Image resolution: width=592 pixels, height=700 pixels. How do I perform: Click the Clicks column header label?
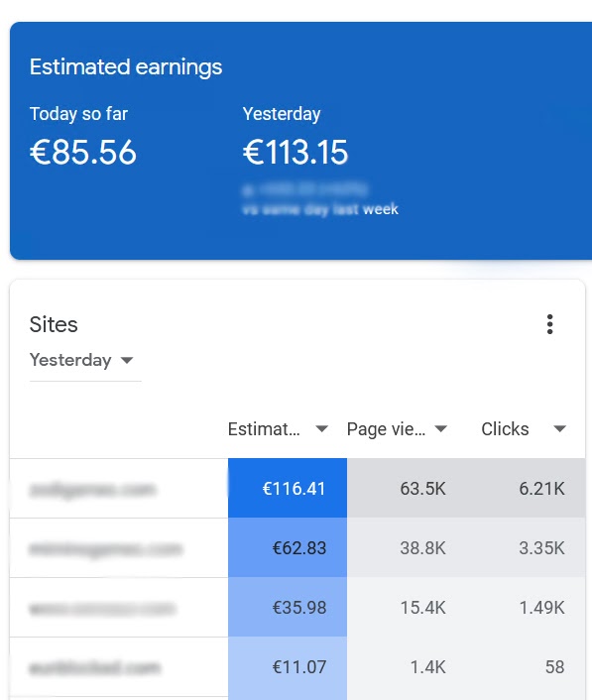[x=505, y=429]
